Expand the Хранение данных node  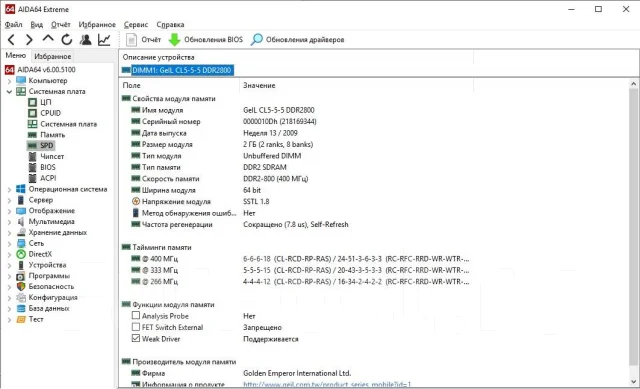click(x=9, y=233)
